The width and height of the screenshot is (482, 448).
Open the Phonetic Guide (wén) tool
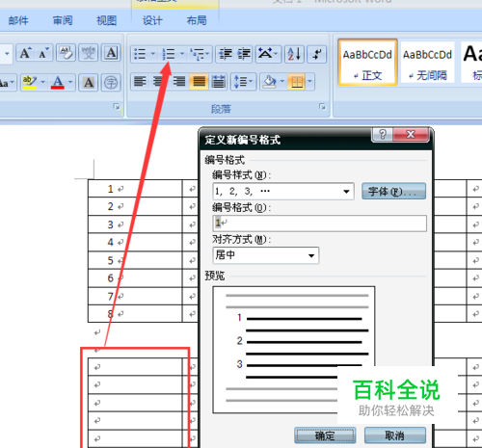click(89, 53)
